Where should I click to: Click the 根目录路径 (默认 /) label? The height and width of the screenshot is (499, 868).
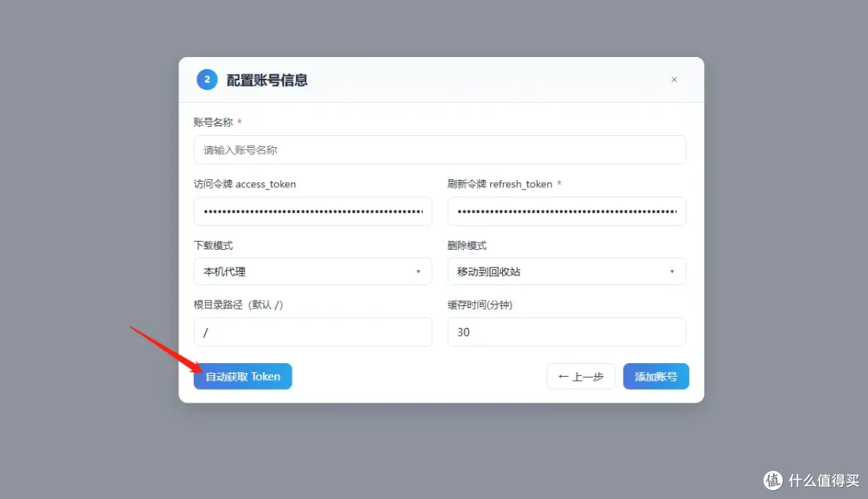point(238,305)
